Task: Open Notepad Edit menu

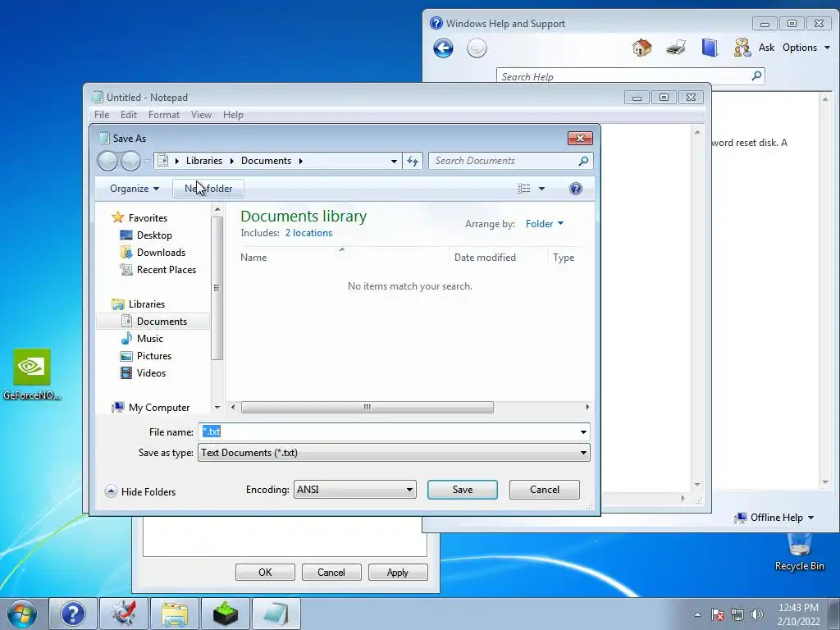Action: click(x=129, y=115)
